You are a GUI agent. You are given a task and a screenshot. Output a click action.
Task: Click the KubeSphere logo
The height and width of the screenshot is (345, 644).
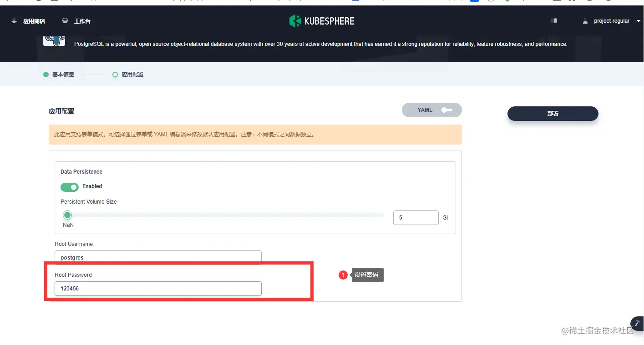[x=322, y=21]
